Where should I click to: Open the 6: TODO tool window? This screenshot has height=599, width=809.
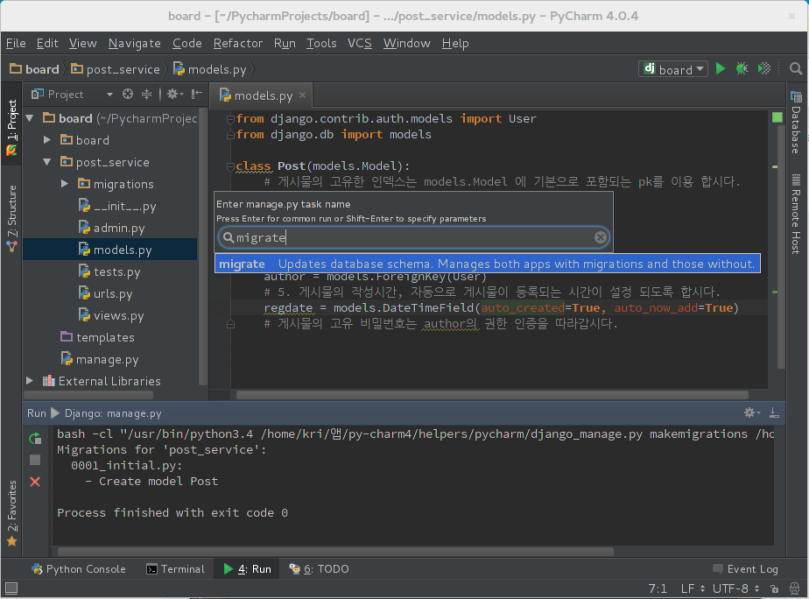coord(319,569)
